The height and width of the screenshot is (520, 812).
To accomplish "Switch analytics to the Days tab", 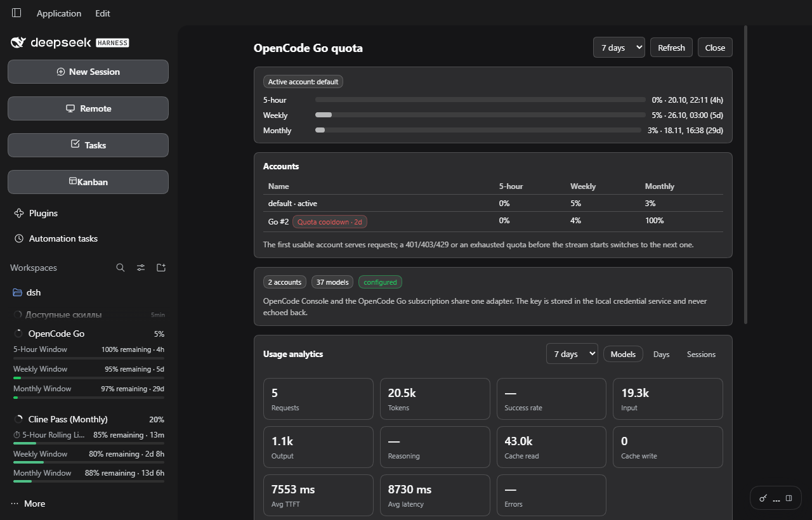I will pyautogui.click(x=661, y=354).
